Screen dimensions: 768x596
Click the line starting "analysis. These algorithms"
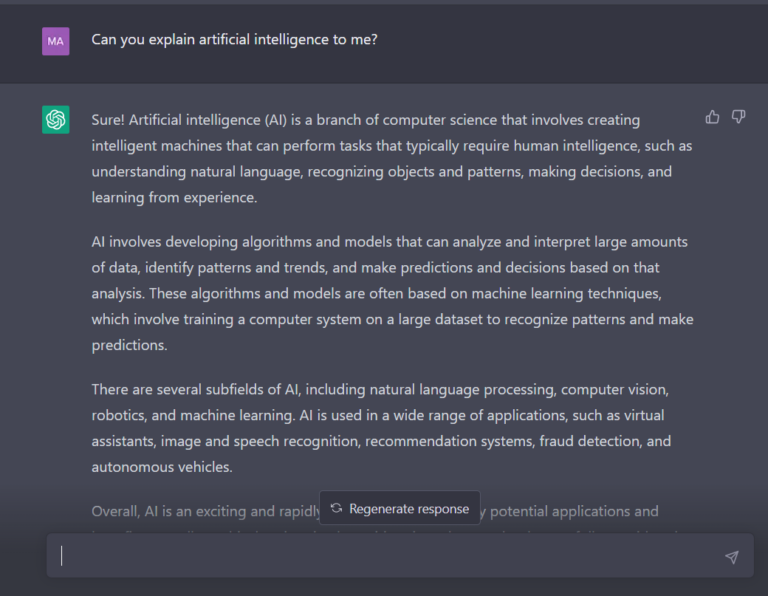point(377,293)
